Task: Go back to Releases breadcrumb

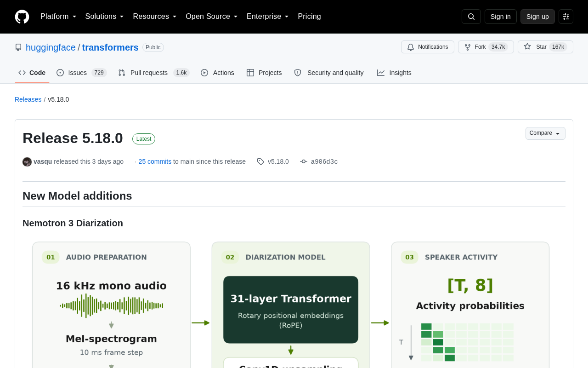Action: pyautogui.click(x=28, y=99)
